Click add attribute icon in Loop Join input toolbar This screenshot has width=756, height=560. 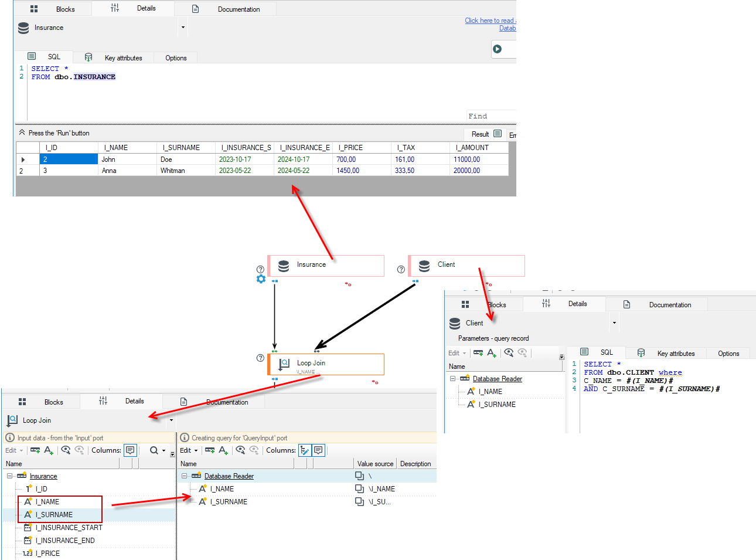[x=49, y=450]
